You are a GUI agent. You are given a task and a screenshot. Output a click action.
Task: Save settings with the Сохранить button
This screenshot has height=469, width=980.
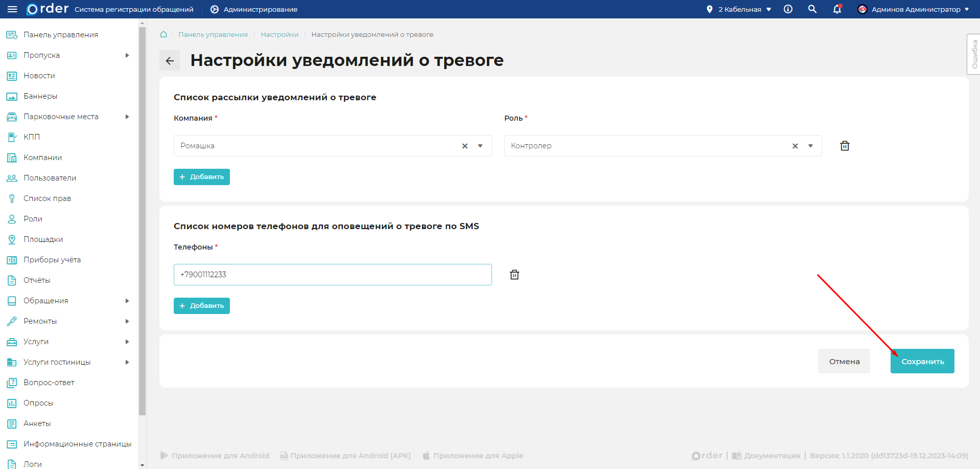922,361
